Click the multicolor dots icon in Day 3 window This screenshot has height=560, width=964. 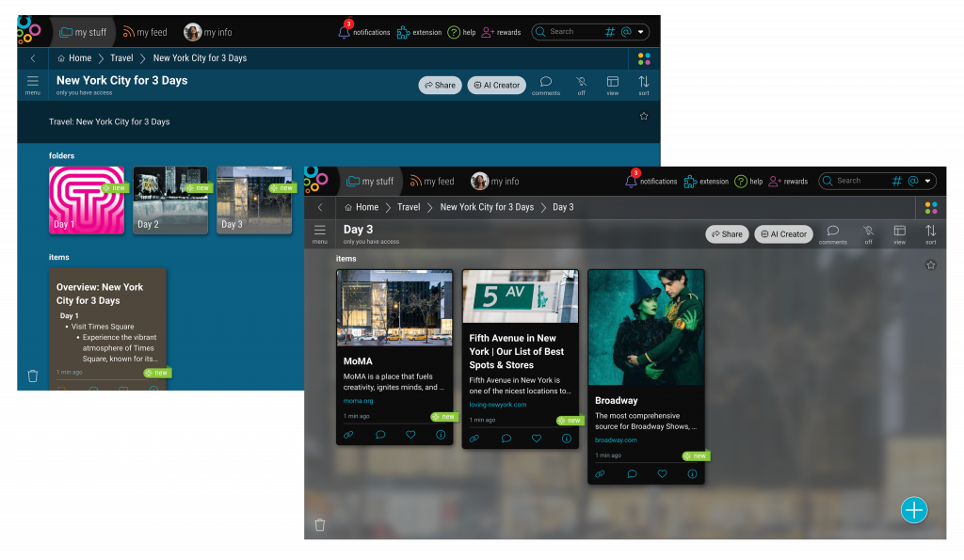[x=931, y=208]
